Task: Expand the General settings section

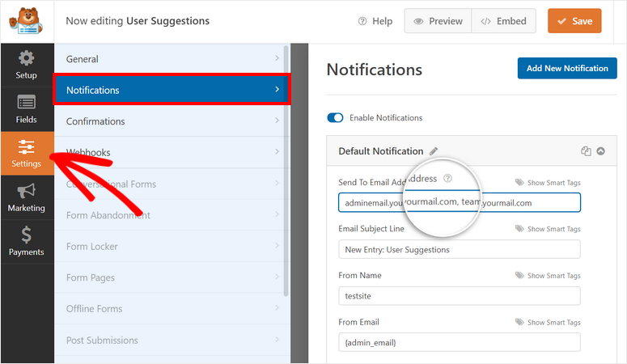Action: pos(171,59)
